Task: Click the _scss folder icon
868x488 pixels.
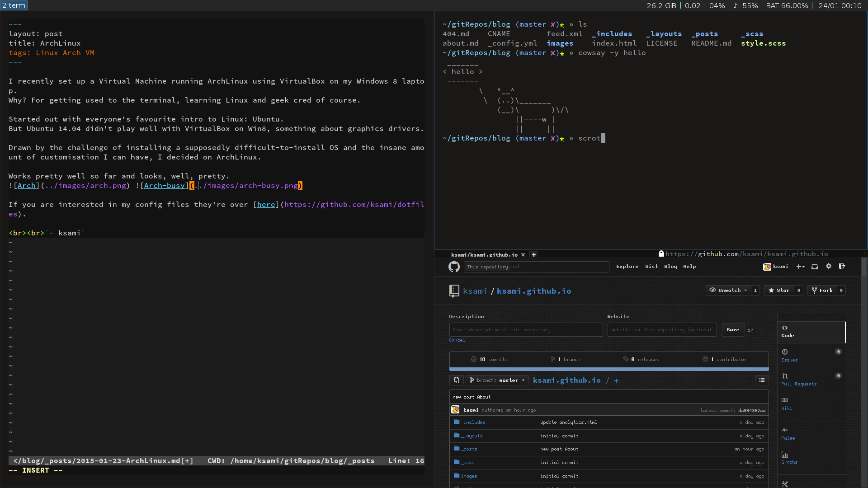Action: coord(457,462)
